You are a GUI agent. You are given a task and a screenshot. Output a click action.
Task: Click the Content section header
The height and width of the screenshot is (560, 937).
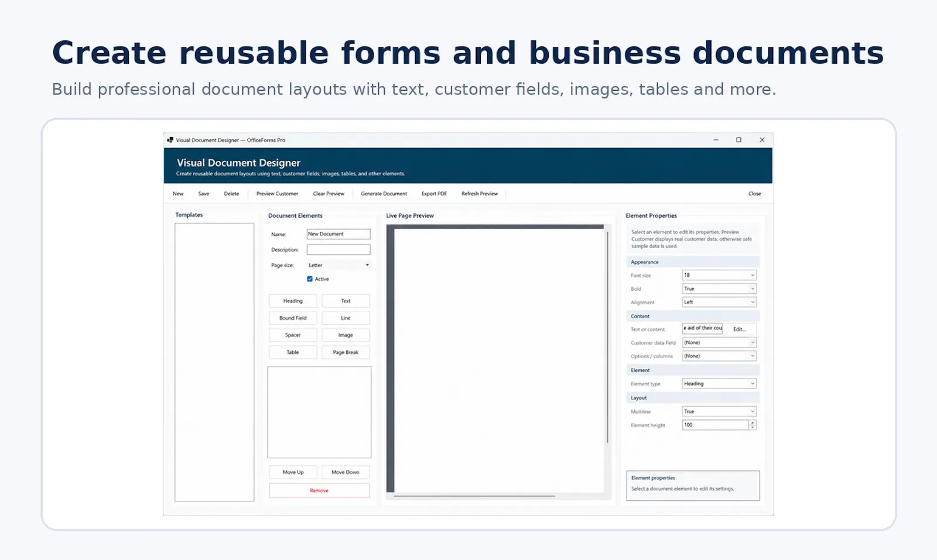[x=693, y=316]
